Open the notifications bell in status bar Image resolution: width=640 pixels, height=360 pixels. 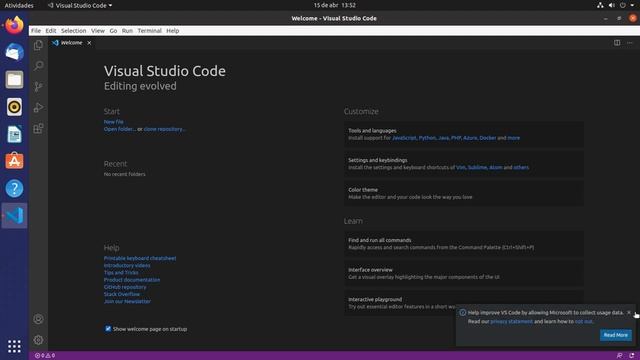point(632,356)
